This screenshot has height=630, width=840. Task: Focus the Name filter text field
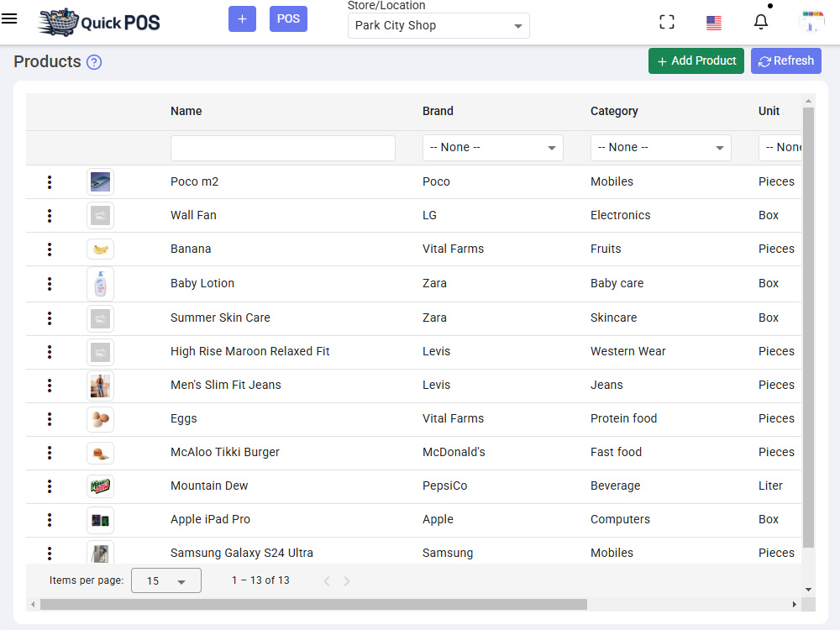(x=283, y=148)
